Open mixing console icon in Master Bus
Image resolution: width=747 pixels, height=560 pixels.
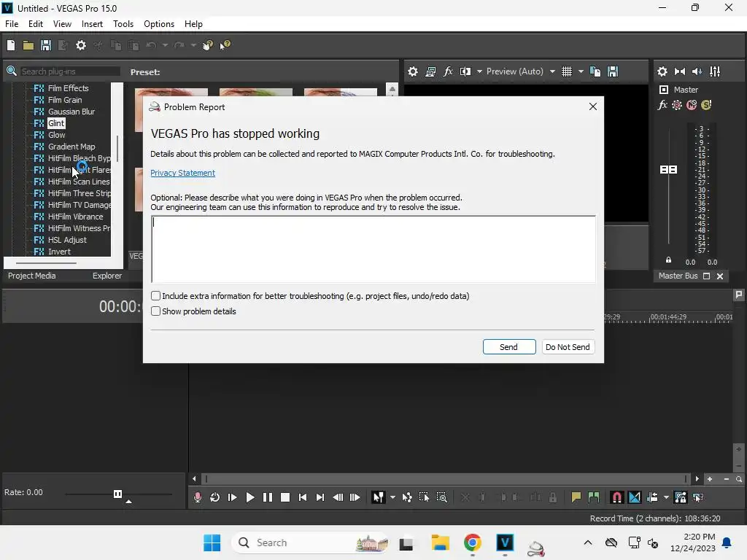pos(715,71)
